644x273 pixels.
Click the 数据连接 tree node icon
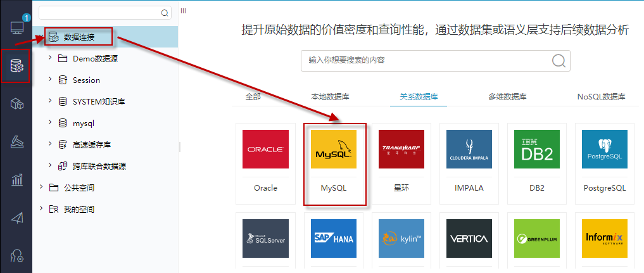[53, 37]
